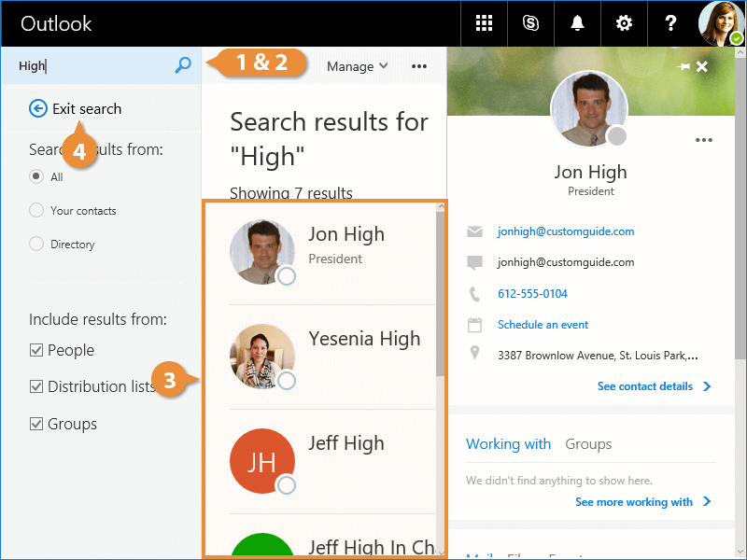Open Skype from the top bar
The width and height of the screenshot is (747, 560).
tap(530, 23)
